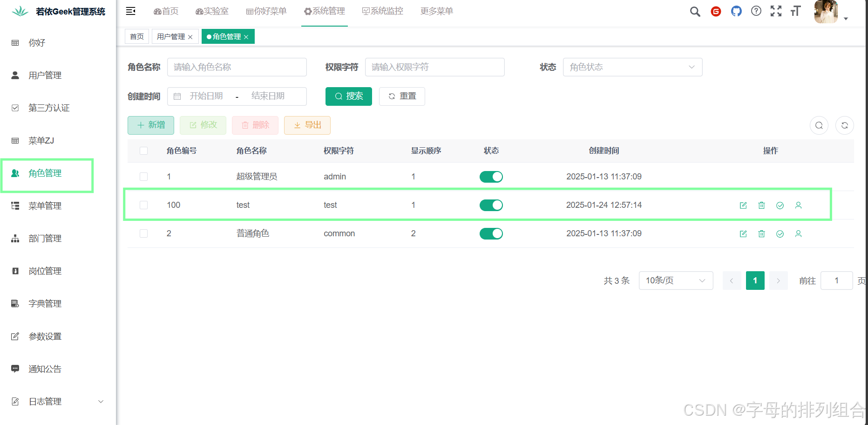Expand the avatar dropdown caret

(x=846, y=19)
